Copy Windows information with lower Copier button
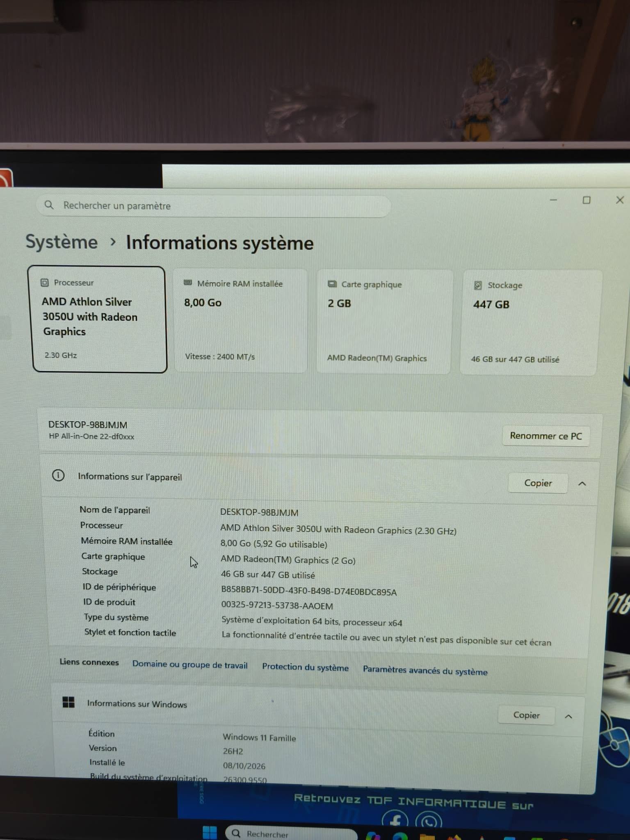630x840 pixels. coord(526,715)
